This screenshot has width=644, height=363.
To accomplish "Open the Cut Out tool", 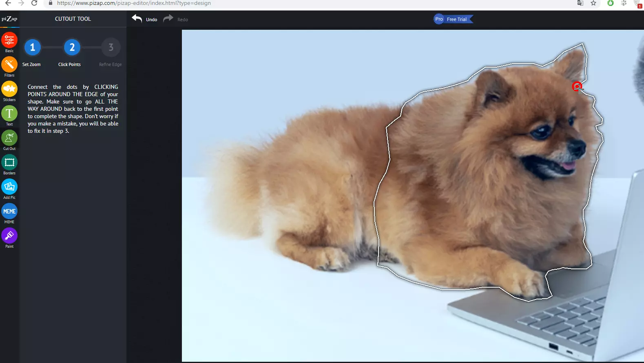I will coord(9,138).
